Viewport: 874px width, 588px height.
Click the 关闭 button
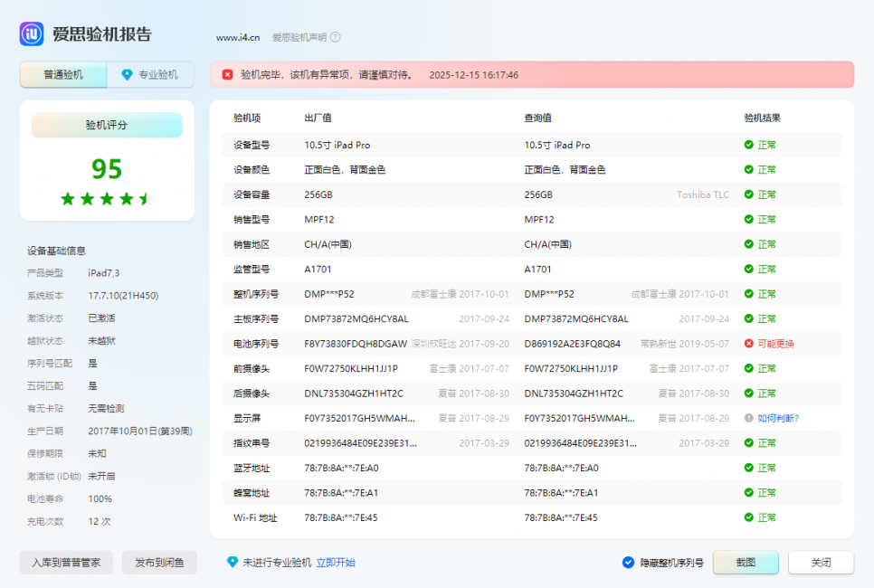821,562
